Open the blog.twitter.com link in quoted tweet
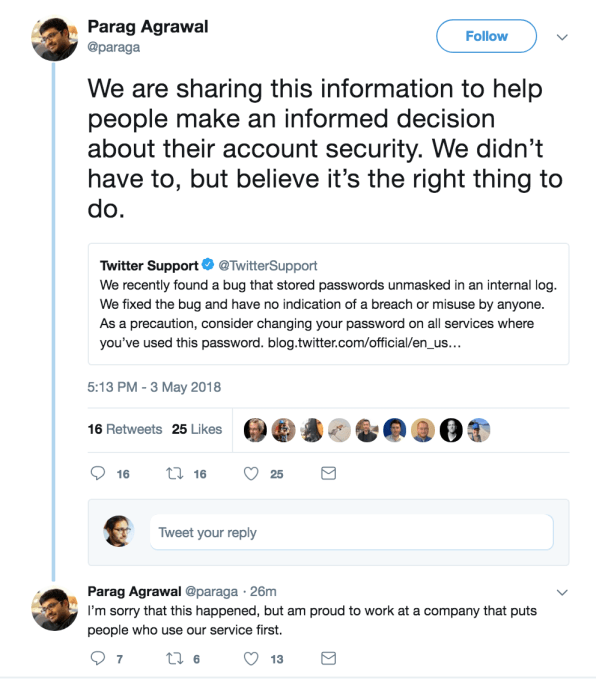 point(364,343)
